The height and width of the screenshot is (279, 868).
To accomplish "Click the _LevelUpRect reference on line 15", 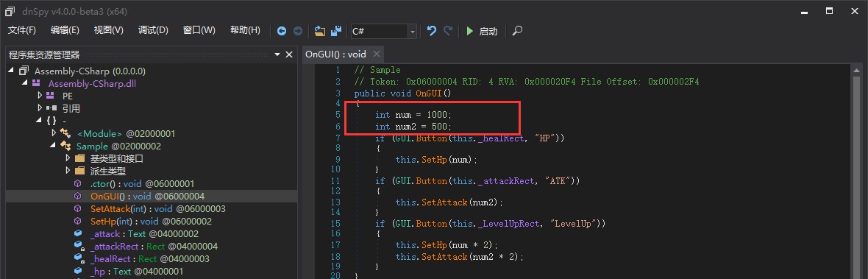I will pos(507,224).
